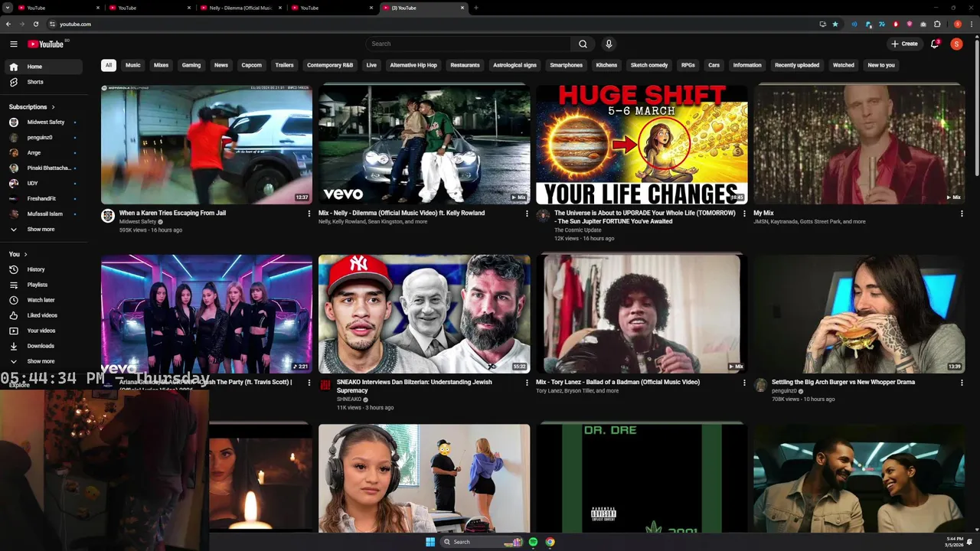Open more options for Nelly Dilemma mix

tap(527, 214)
